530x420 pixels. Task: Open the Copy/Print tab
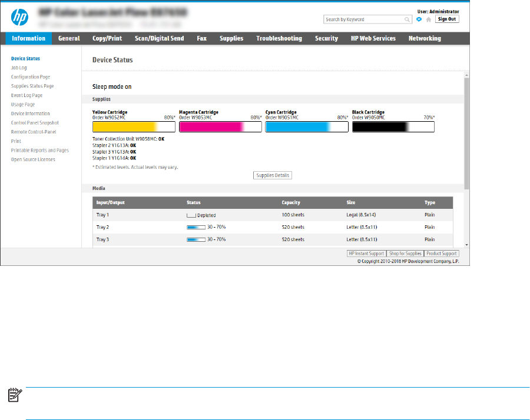[x=107, y=38]
